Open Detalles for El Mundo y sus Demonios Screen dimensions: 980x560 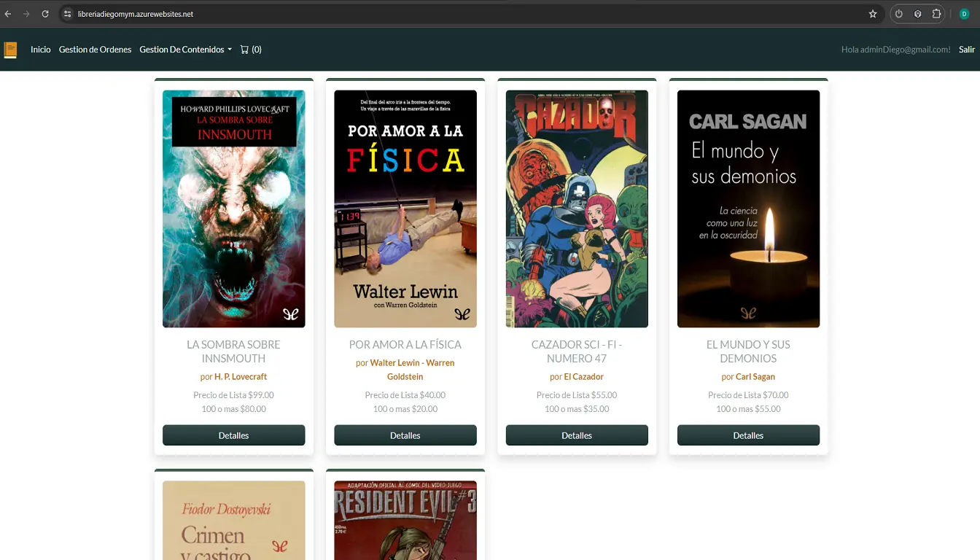pyautogui.click(x=748, y=435)
